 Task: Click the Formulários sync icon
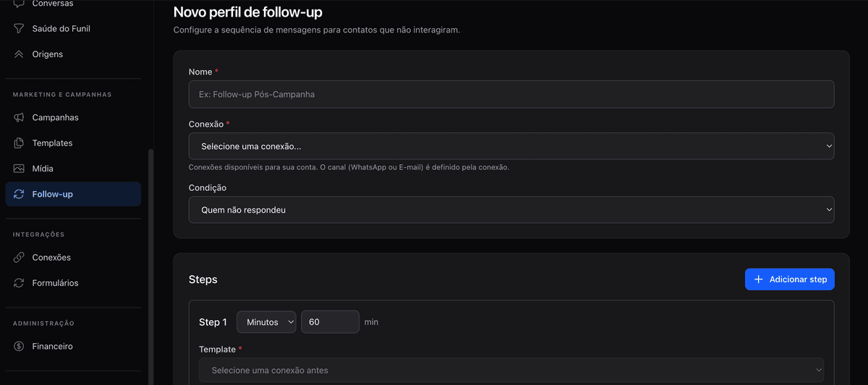(19, 283)
